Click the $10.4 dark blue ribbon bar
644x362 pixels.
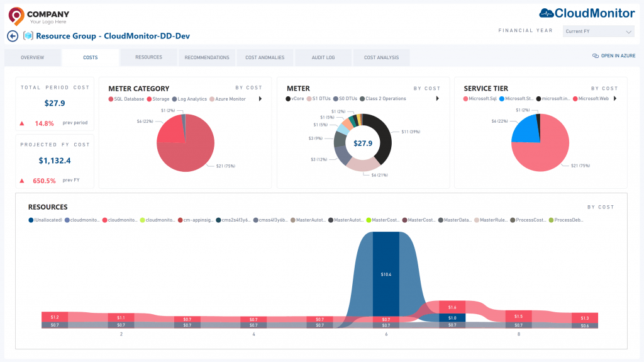click(x=386, y=274)
